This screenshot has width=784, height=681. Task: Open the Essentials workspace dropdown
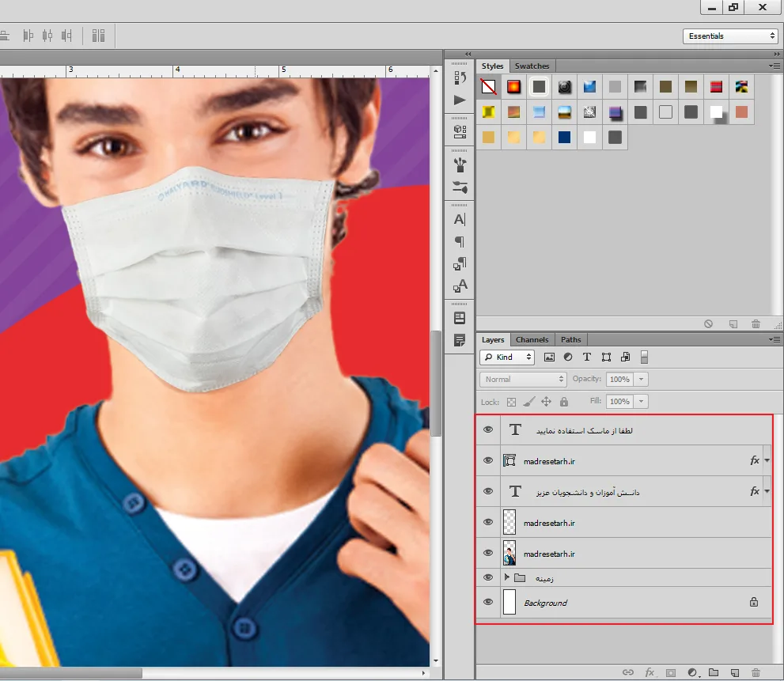730,36
